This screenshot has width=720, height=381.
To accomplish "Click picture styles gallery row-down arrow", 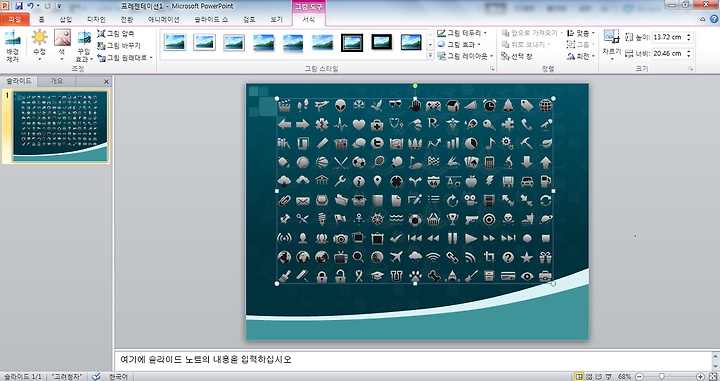I will click(x=430, y=45).
